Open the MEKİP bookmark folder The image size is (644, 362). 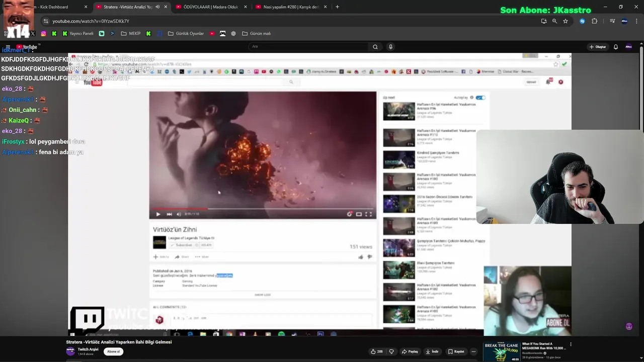click(x=131, y=34)
